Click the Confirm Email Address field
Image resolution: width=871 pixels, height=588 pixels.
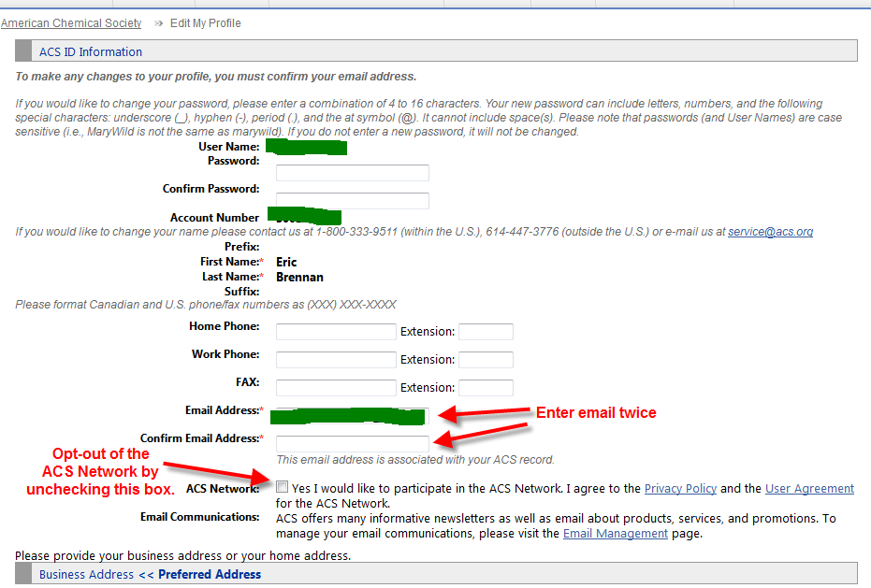click(353, 444)
